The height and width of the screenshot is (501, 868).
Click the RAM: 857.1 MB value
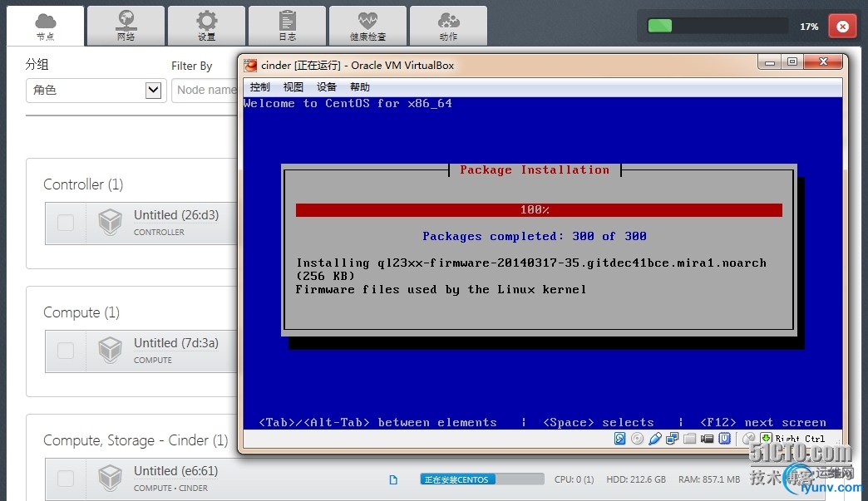[709, 479]
